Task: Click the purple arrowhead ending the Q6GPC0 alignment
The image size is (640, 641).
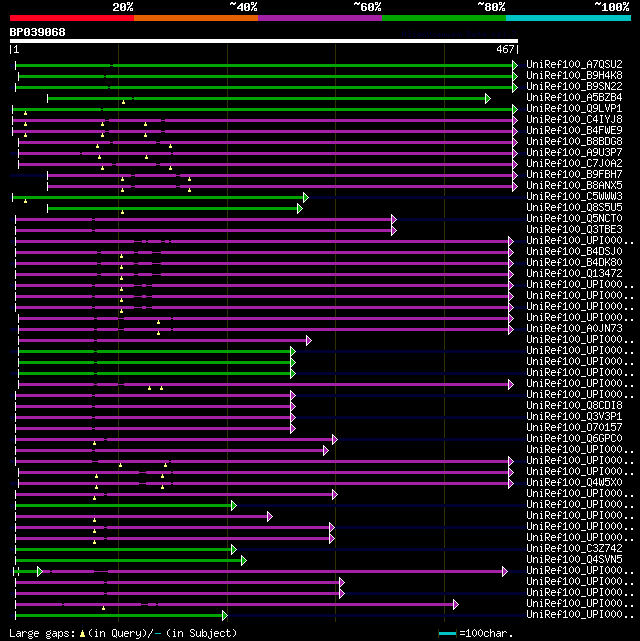Action: pos(335,439)
